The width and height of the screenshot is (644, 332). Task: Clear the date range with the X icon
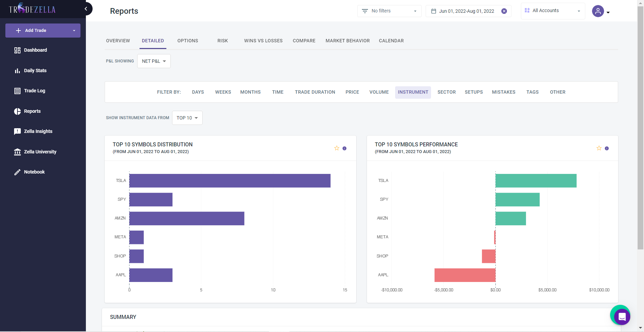pyautogui.click(x=504, y=11)
